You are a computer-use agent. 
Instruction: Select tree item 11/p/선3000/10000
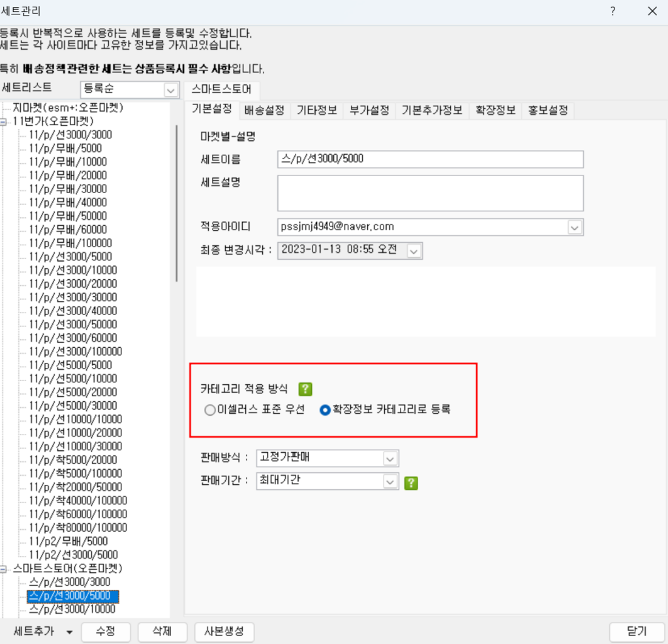(73, 270)
